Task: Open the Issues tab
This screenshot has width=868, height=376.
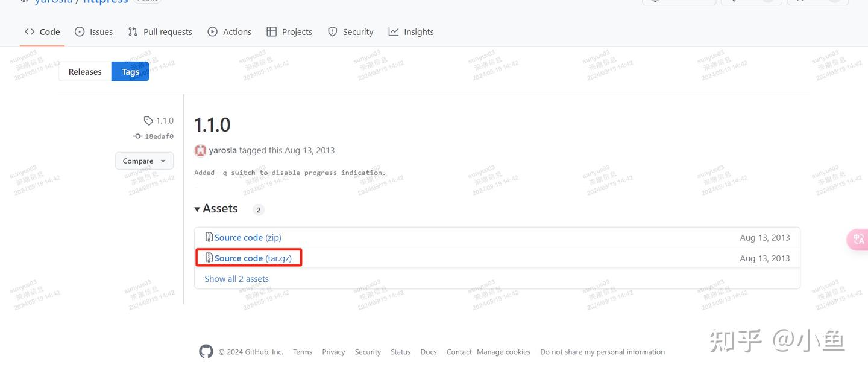Action: tap(93, 32)
